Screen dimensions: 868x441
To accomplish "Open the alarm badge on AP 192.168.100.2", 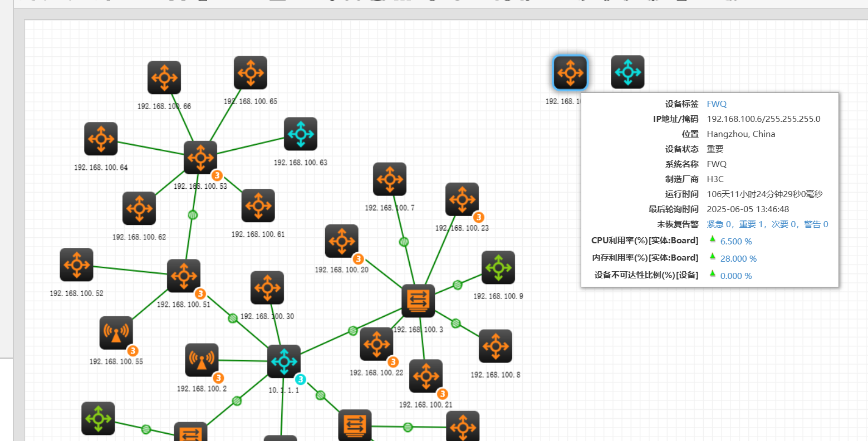I will 218,378.
